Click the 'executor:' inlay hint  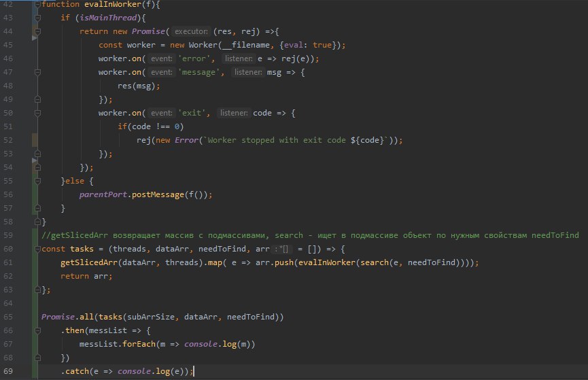coord(191,31)
